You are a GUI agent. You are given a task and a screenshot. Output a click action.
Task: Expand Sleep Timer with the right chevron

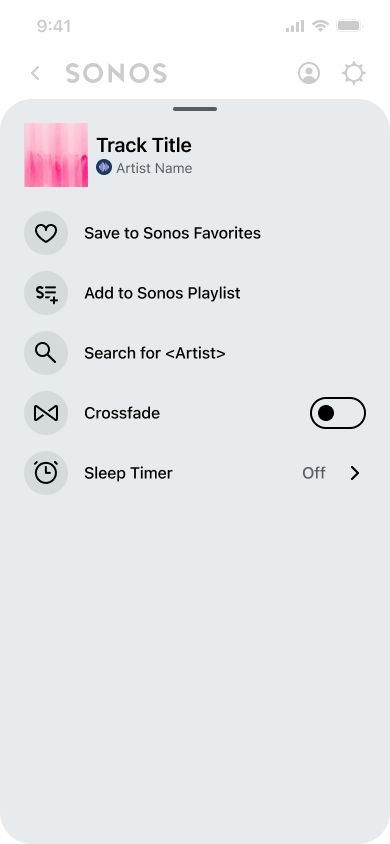click(x=354, y=473)
